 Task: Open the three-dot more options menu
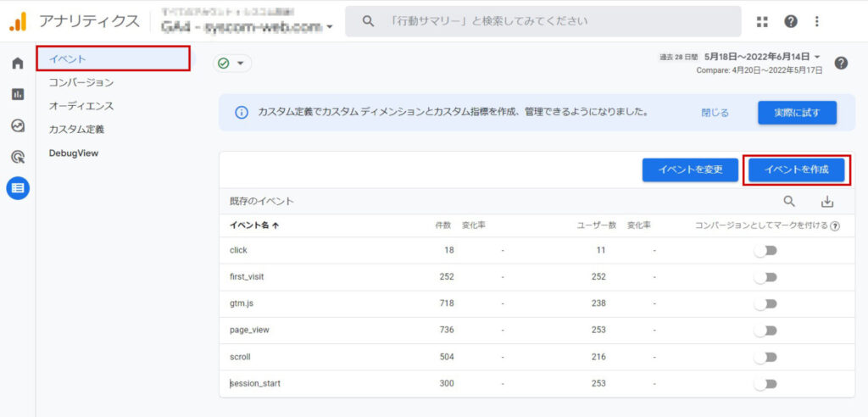pyautogui.click(x=817, y=21)
